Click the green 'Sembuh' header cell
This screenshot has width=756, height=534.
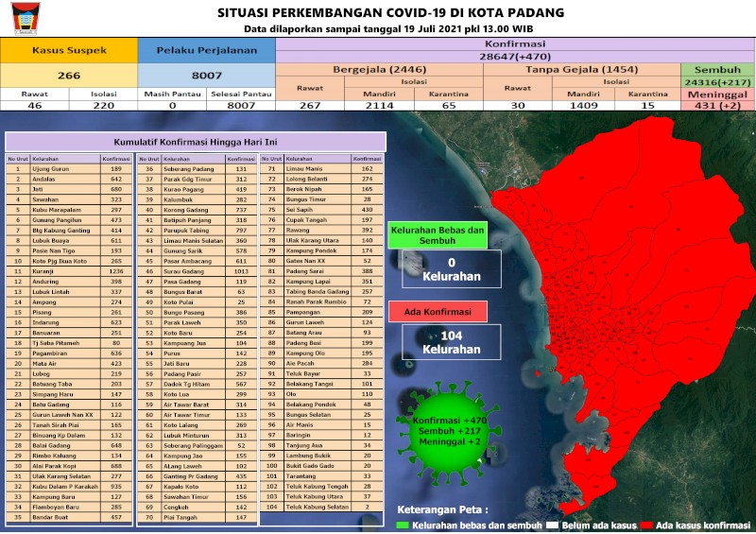pos(717,69)
